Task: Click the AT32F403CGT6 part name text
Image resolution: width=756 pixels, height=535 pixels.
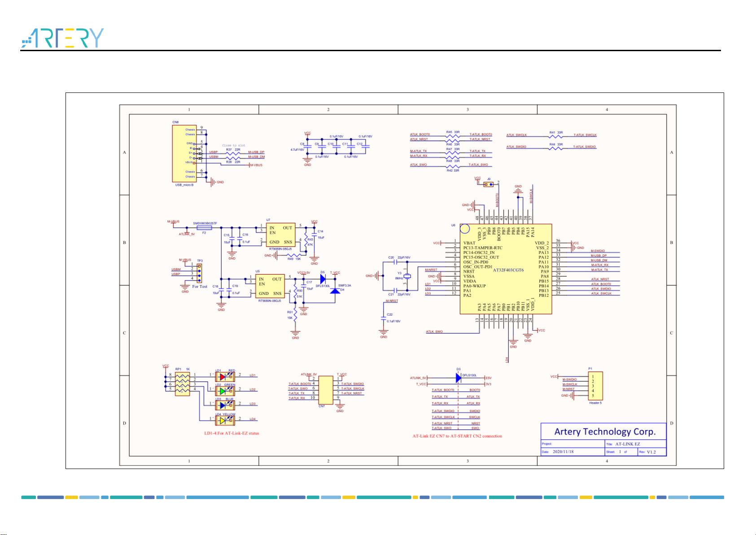Action: (508, 270)
